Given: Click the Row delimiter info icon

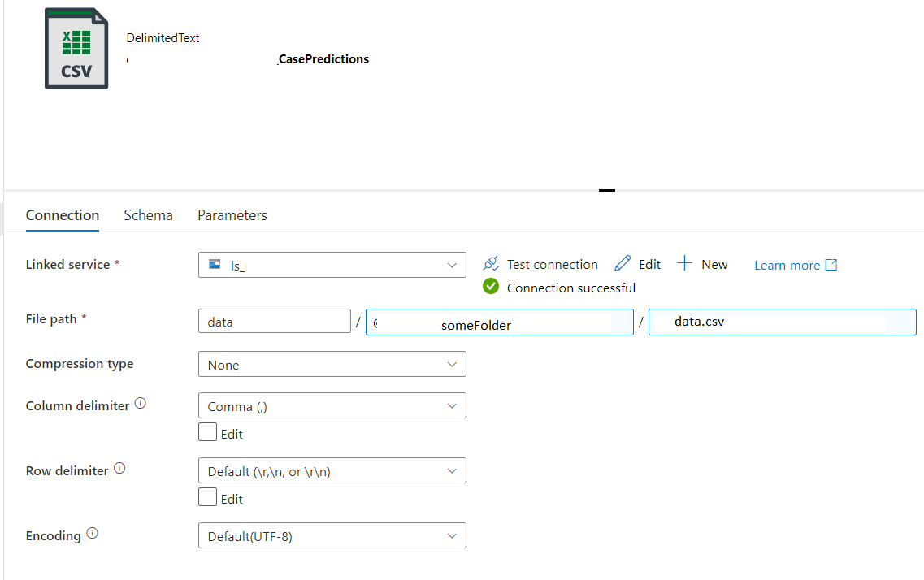Looking at the screenshot, I should [119, 469].
